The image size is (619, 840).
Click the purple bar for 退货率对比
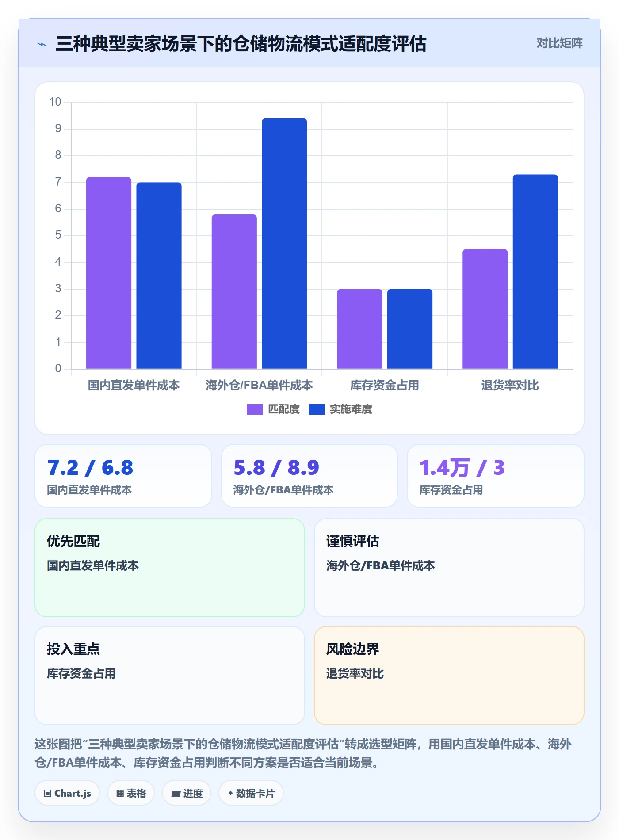pos(485,309)
